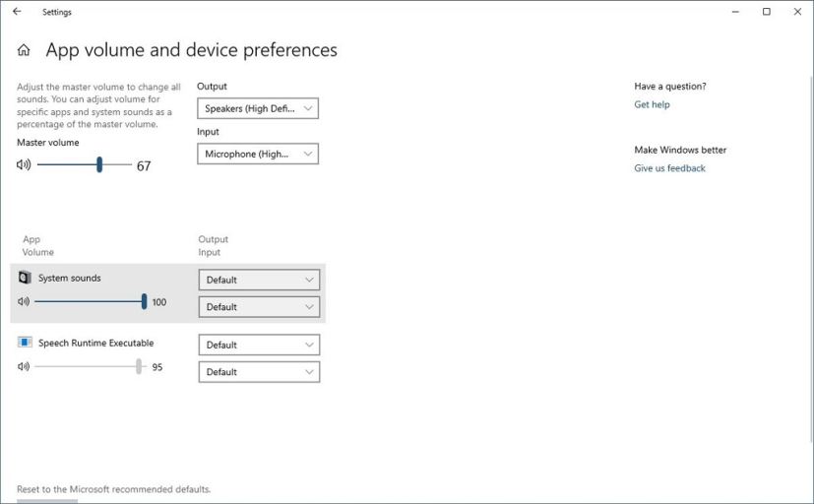This screenshot has height=504, width=814.
Task: Click the Make Windows better heading
Action: (680, 150)
